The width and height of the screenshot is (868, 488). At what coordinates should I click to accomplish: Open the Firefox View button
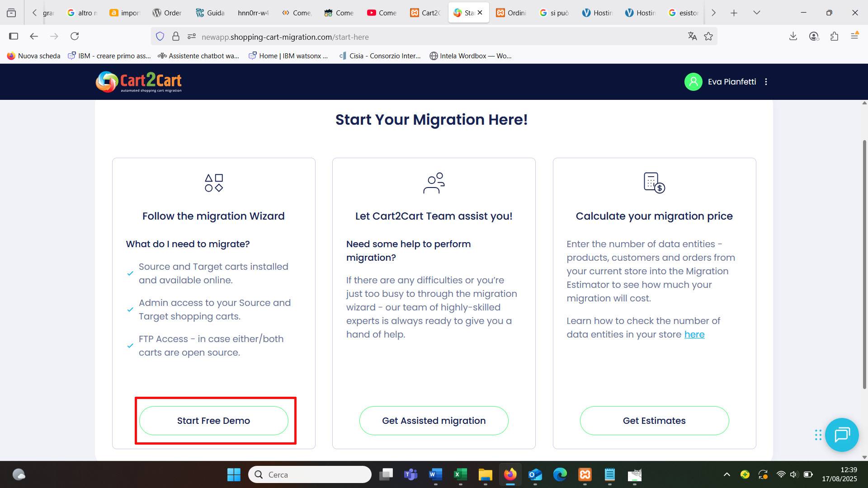point(11,13)
